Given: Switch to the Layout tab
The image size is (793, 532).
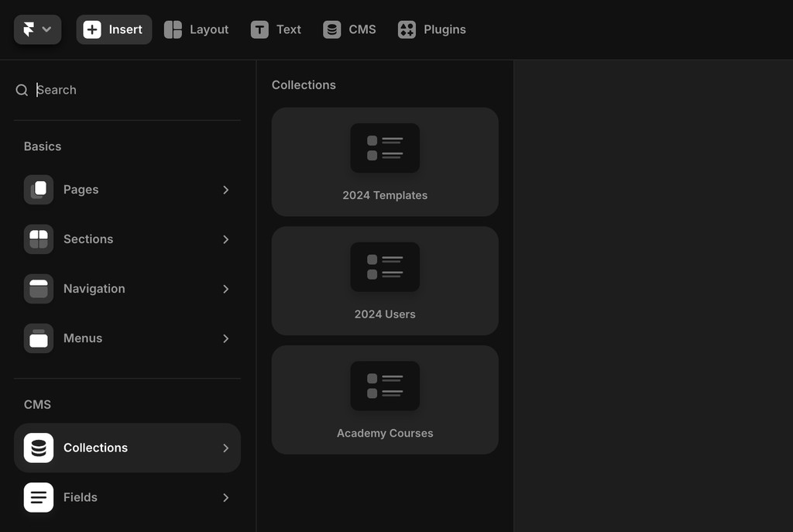Looking at the screenshot, I should [x=197, y=29].
